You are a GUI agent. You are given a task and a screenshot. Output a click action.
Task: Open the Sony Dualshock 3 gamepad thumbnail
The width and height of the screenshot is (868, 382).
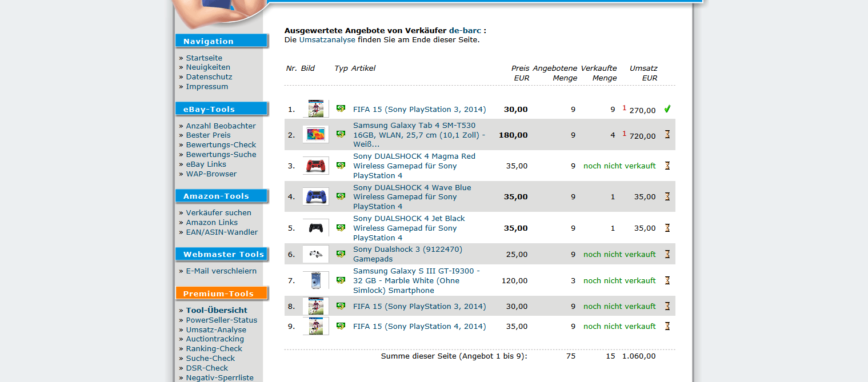316,254
